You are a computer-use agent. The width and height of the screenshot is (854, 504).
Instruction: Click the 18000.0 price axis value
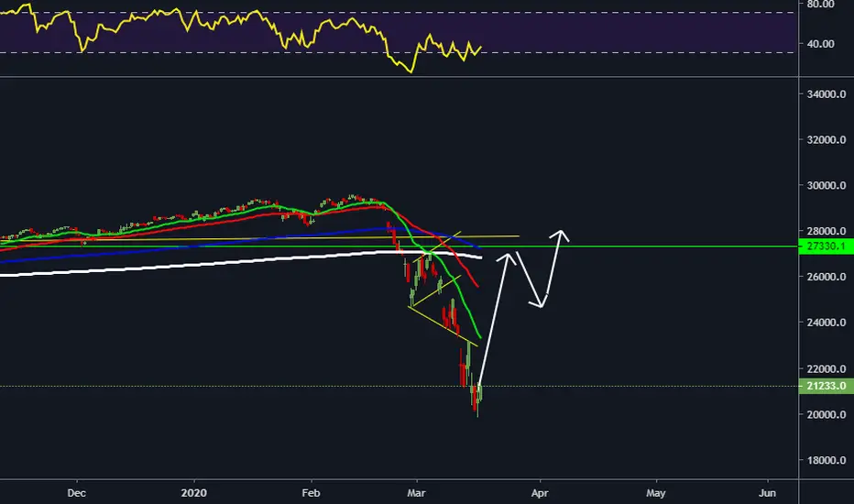click(827, 460)
